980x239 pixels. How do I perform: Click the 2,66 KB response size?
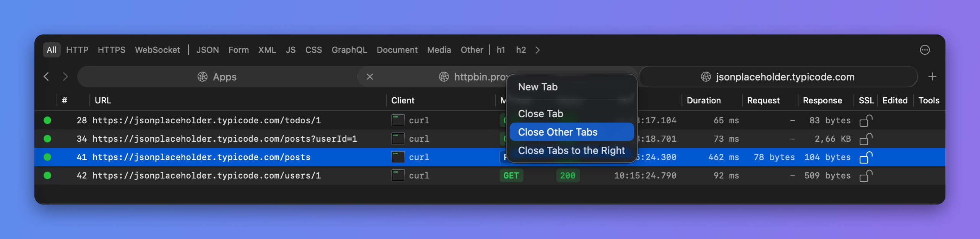pos(832,139)
